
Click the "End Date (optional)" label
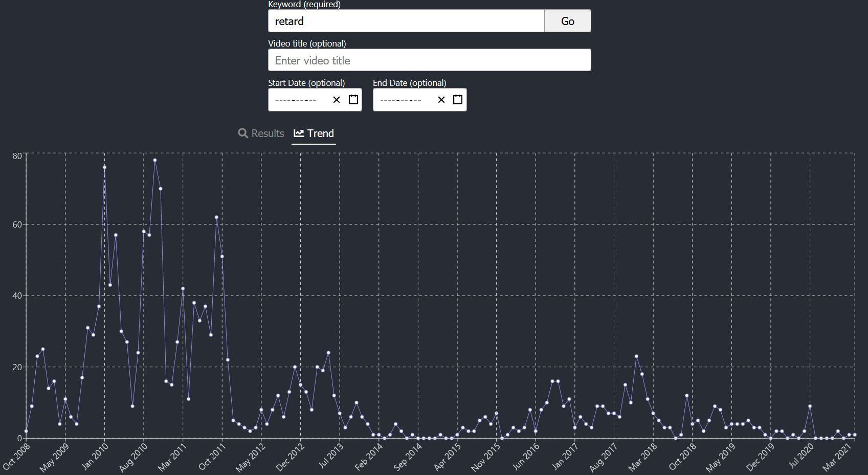click(410, 83)
